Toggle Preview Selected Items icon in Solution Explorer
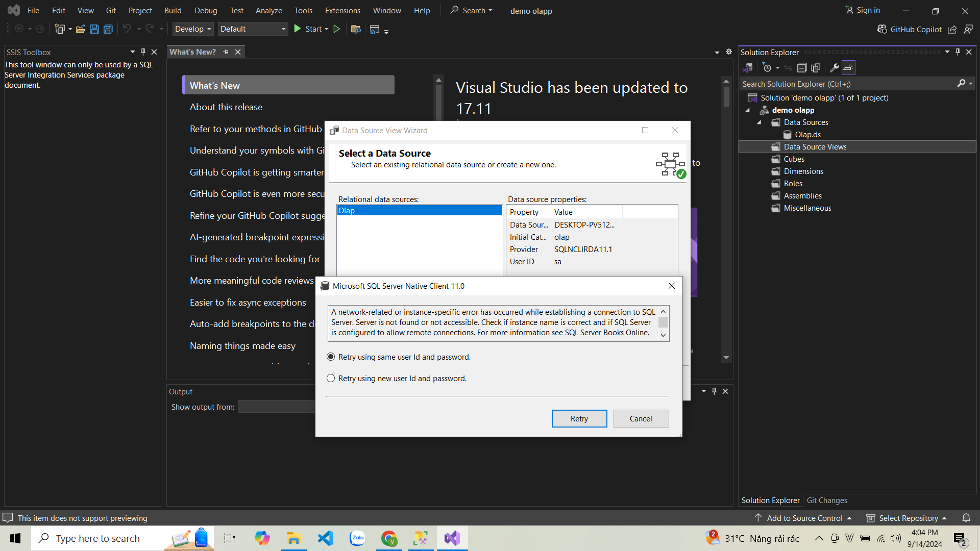980x551 pixels. point(848,68)
